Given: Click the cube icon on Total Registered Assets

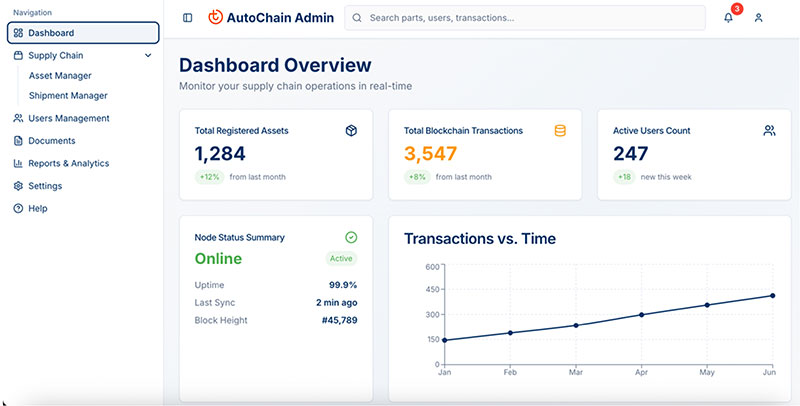Looking at the screenshot, I should (x=351, y=131).
